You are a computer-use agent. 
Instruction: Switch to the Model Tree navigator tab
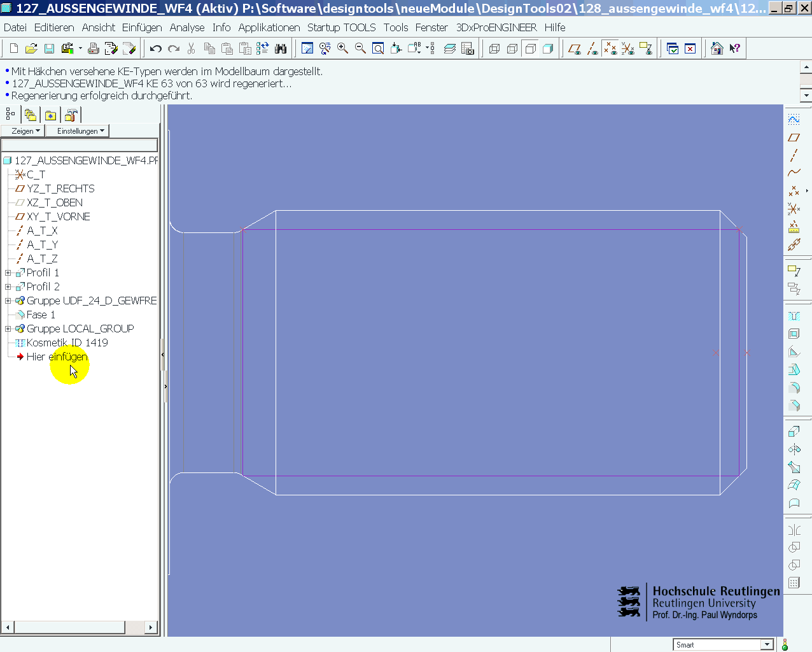[x=10, y=115]
